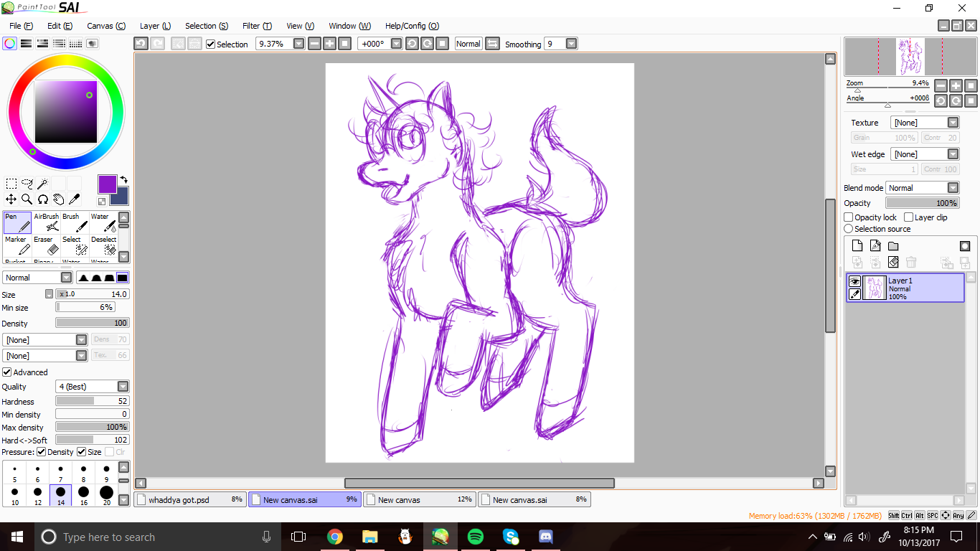This screenshot has height=551, width=980.
Task: Adjust the layer Opacity slider
Action: 923,203
